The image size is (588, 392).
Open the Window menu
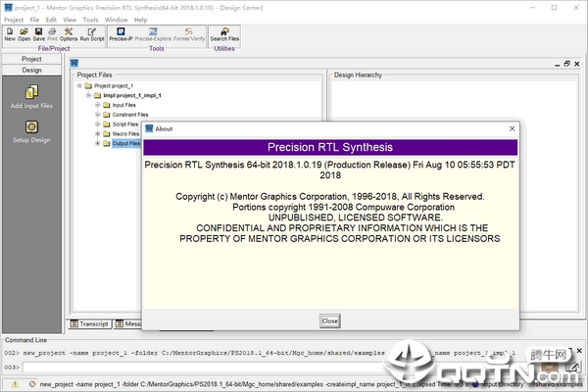coord(116,20)
